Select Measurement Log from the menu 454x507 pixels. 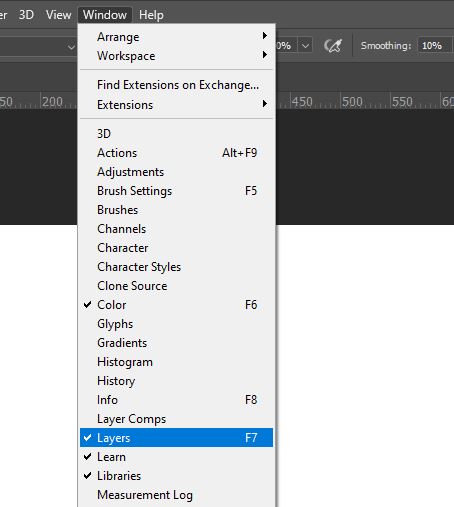coord(176,495)
